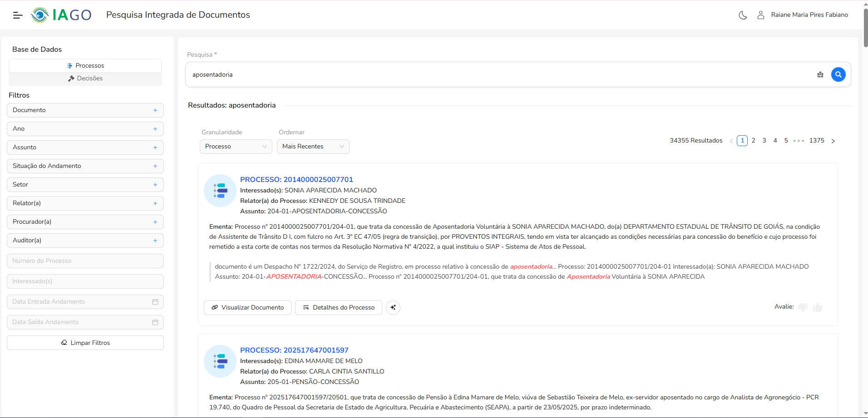Open advanced search icon in search bar
Screen dimensions: 868x418
[x=820, y=74]
